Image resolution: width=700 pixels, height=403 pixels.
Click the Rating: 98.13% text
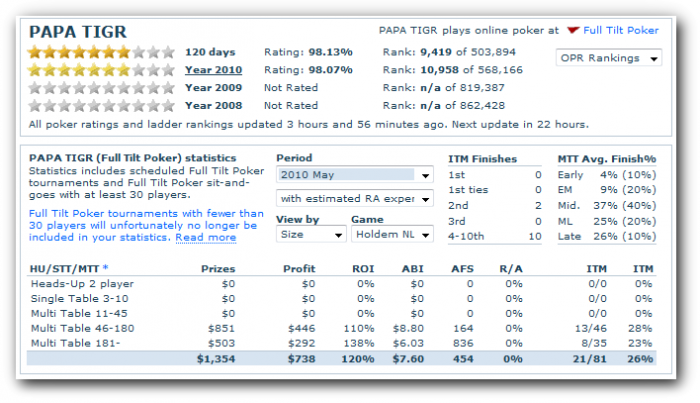click(308, 52)
